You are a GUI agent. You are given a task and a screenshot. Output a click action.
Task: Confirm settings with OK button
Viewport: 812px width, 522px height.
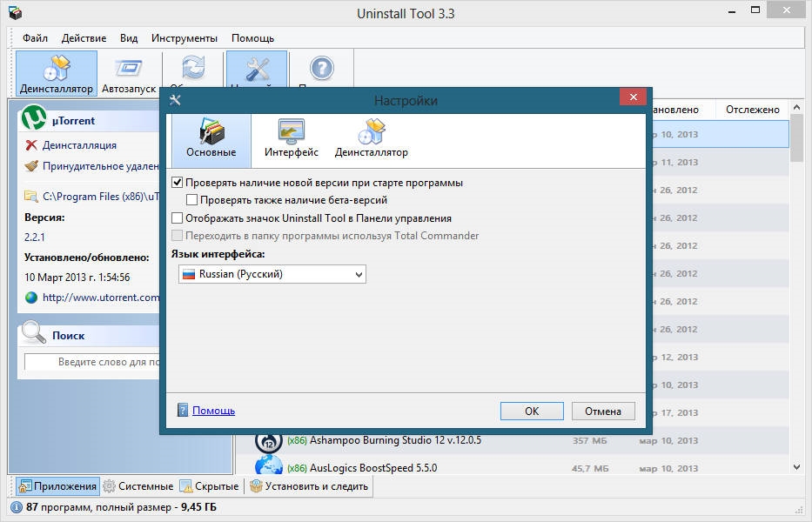pos(532,412)
